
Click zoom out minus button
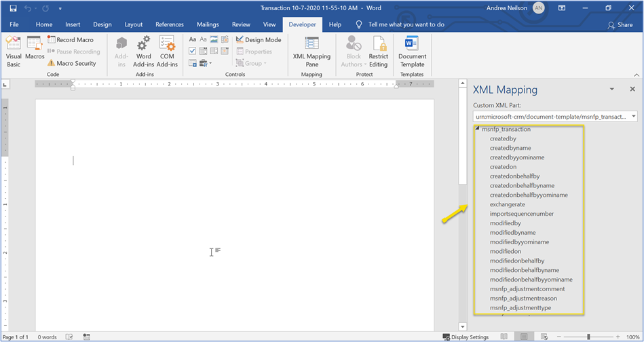click(559, 337)
